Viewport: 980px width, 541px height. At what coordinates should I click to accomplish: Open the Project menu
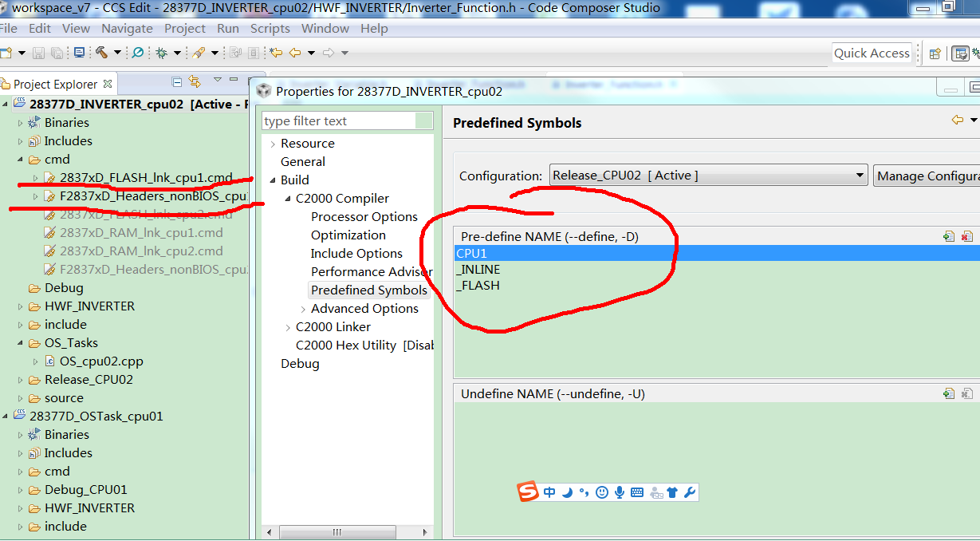[185, 28]
